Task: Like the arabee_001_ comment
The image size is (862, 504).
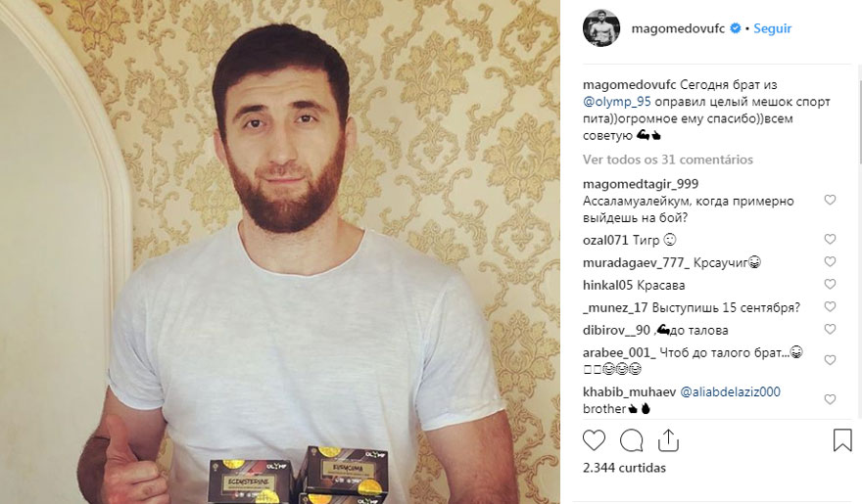Action: [830, 359]
